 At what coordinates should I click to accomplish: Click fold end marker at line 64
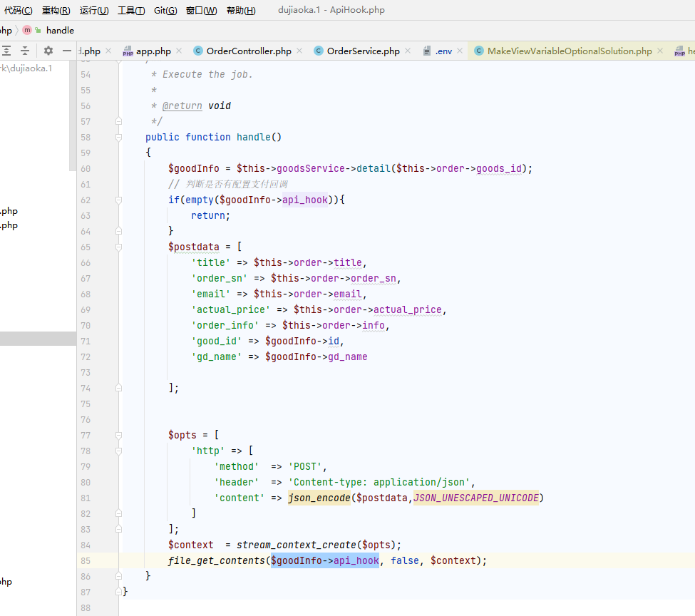pyautogui.click(x=118, y=231)
